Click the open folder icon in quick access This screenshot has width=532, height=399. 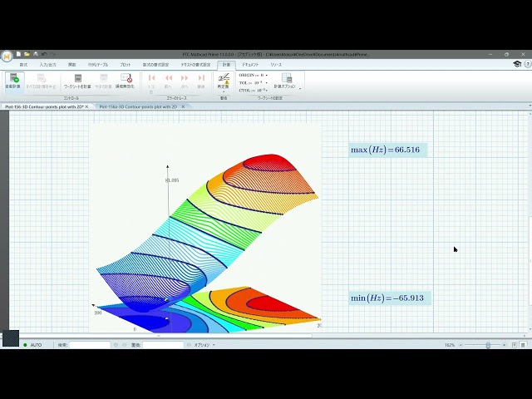coord(27,54)
